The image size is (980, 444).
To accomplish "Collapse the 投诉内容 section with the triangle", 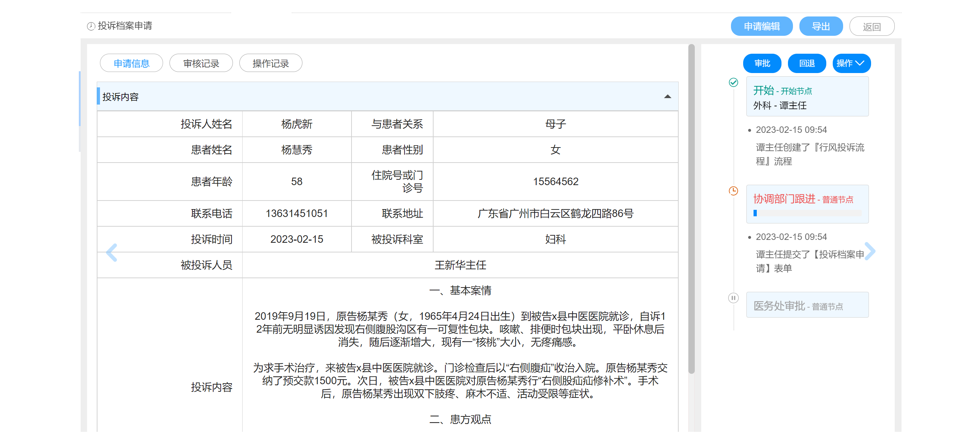I will 667,97.
